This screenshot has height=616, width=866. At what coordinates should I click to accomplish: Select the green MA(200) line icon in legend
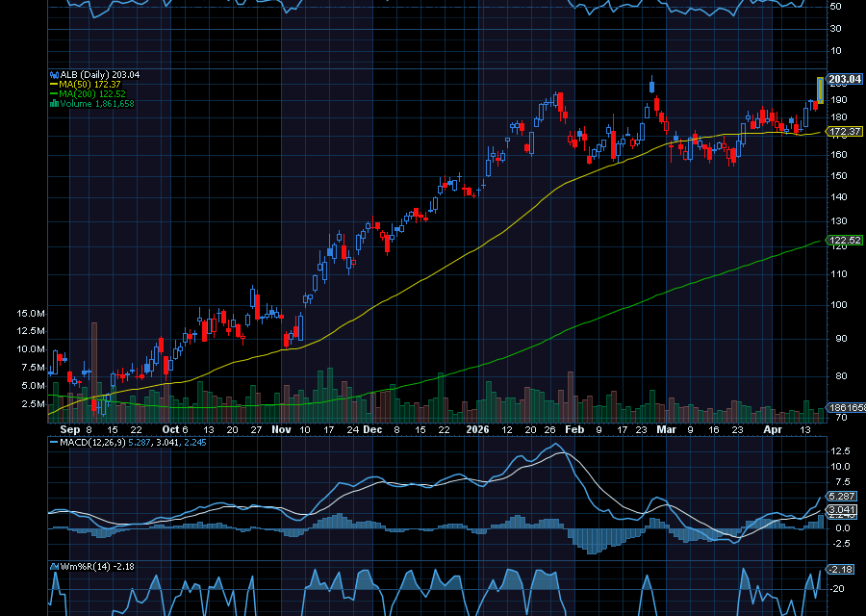pos(54,93)
